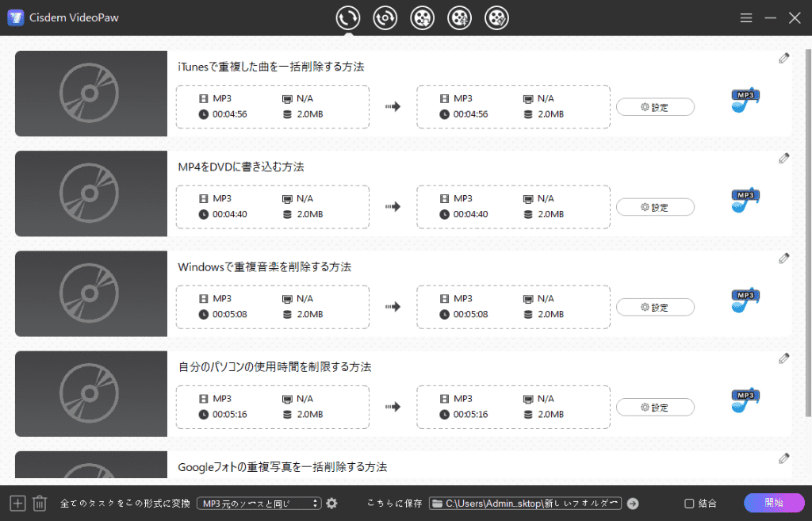812x521 pixels.
Task: Open the format settings gear icon
Action: coord(332,503)
